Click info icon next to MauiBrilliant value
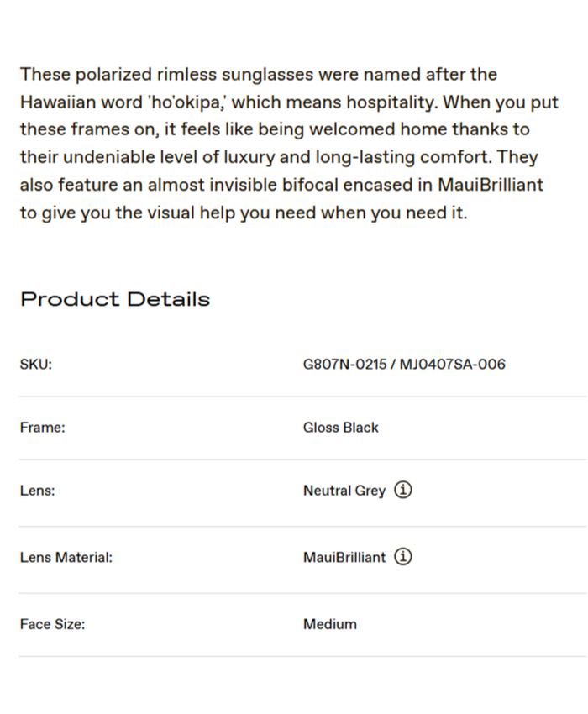This screenshot has width=588, height=714. (403, 557)
